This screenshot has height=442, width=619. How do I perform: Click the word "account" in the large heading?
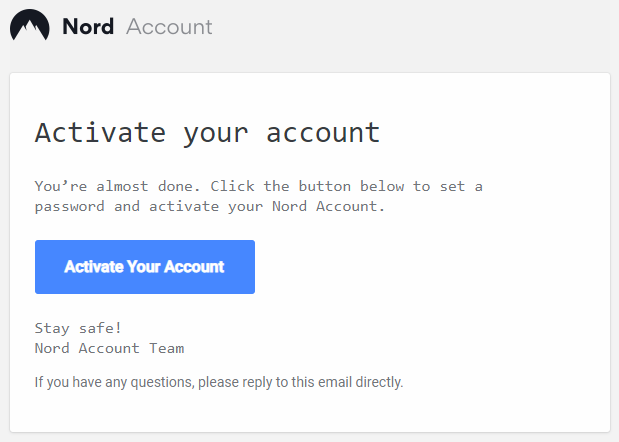click(x=323, y=133)
